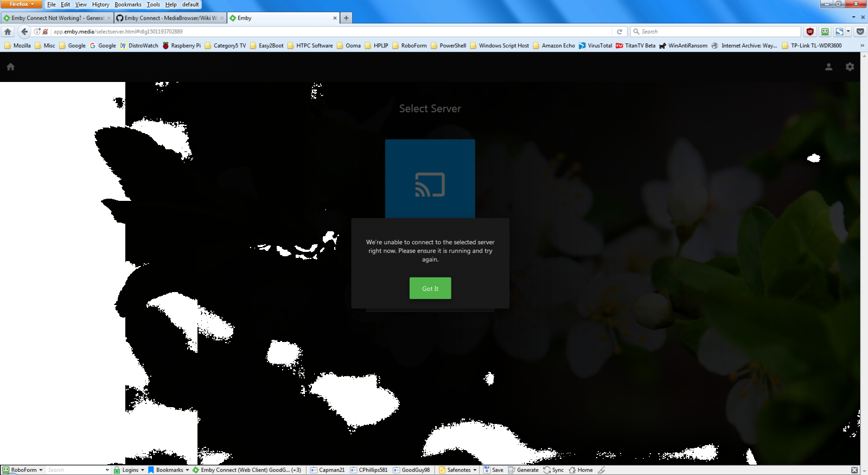Viewport: 868px width, 475px height.
Task: Open the Internet Archive Wayback bookmark
Action: coord(744,46)
